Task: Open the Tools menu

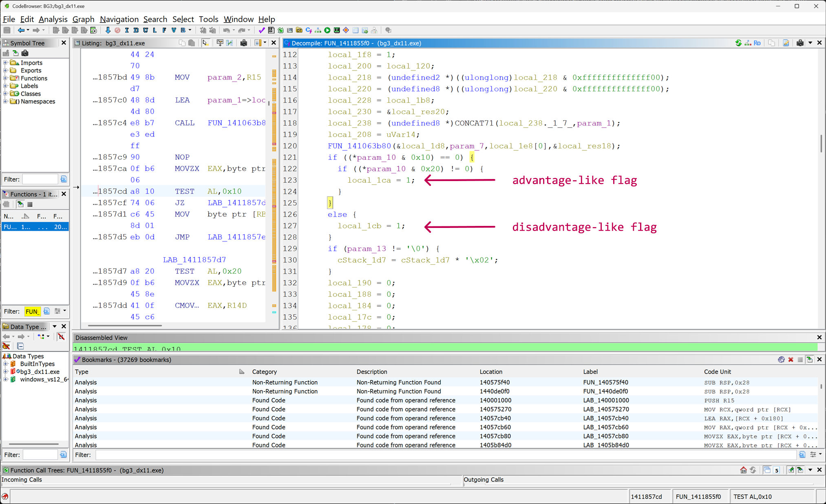Action: (x=208, y=19)
